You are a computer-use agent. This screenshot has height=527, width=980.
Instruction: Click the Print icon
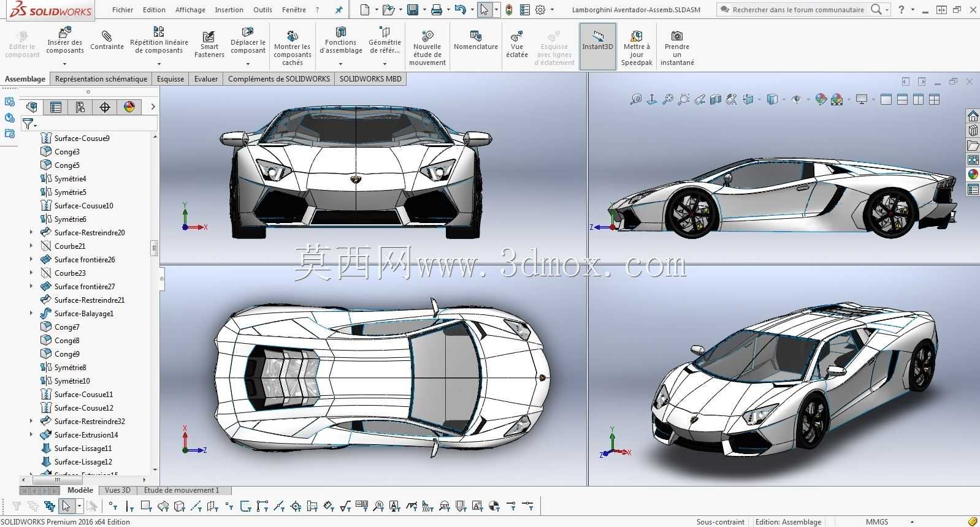[x=437, y=10]
